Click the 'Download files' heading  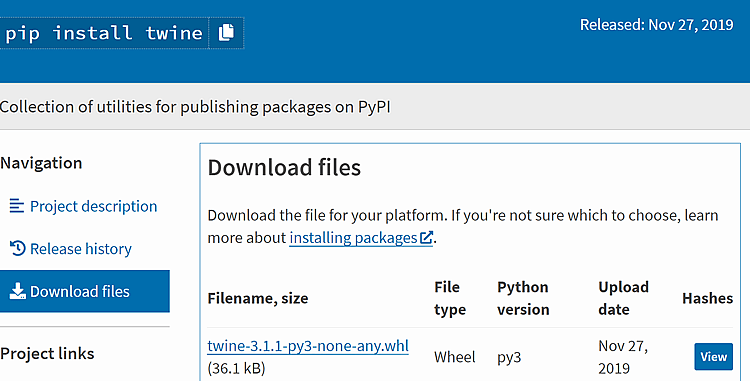coord(284,168)
